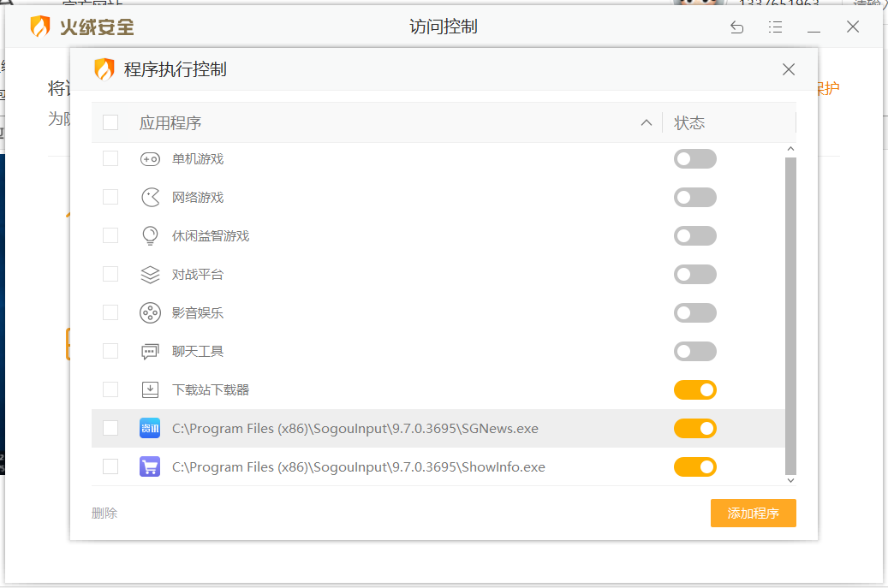Image resolution: width=888 pixels, height=588 pixels.
Task: Tick the select-all checkbox beside 应用程序
Action: [x=110, y=122]
